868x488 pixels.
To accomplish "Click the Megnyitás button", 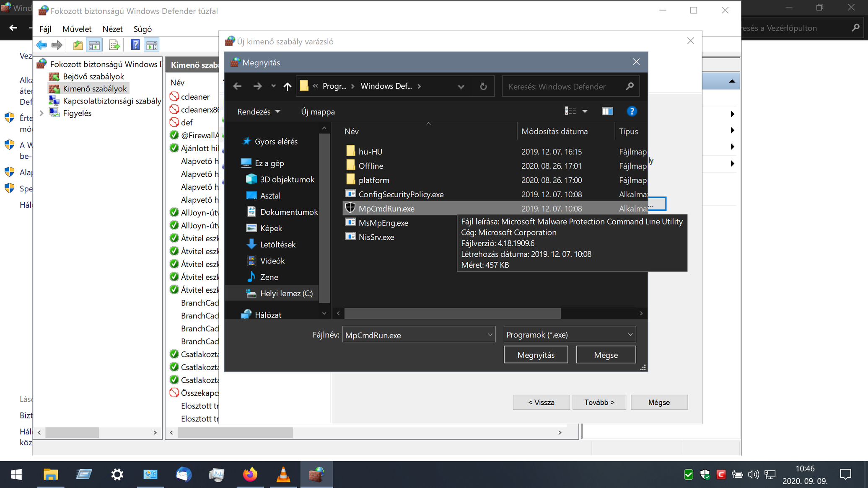I will [536, 355].
